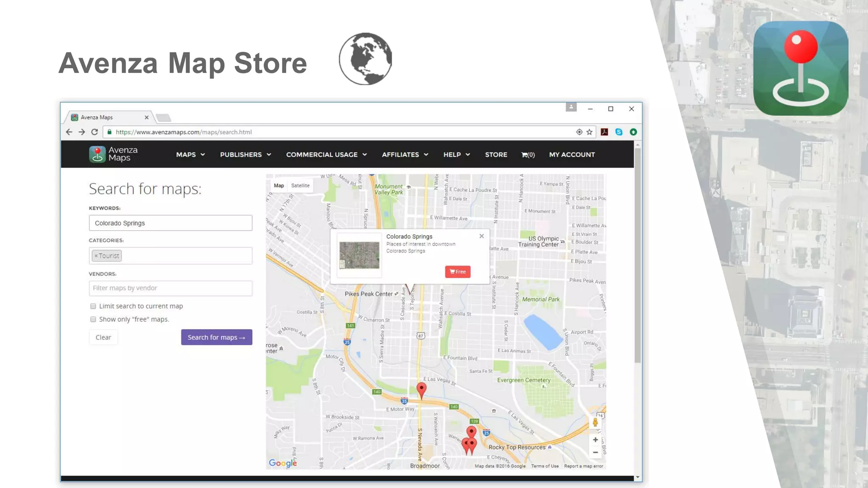
Task: Click Report a map error link
Action: [x=584, y=466]
